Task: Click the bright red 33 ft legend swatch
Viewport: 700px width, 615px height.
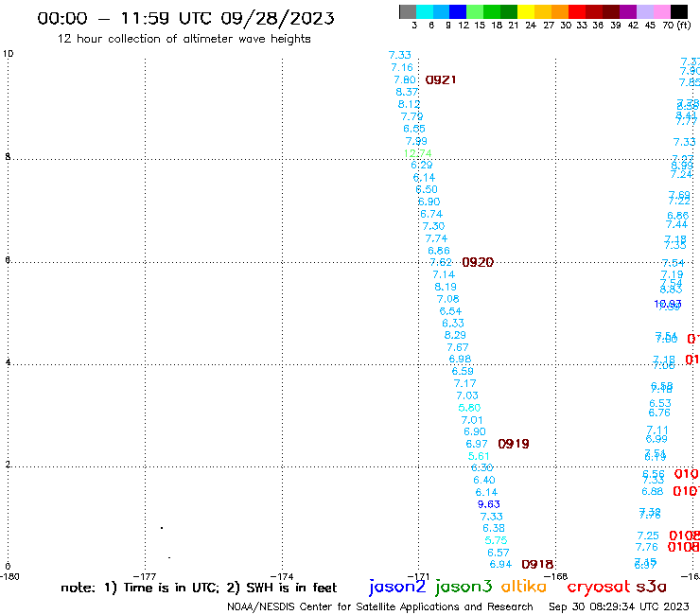Action: tap(577, 11)
